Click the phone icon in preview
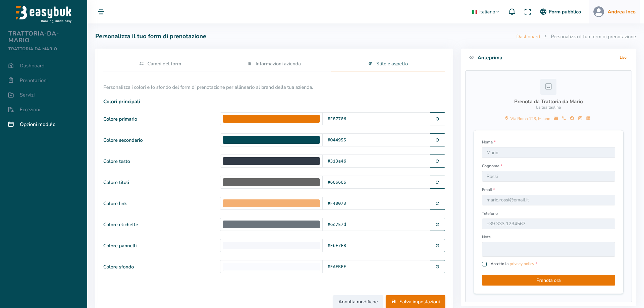Viewport: 644px width, 308px height. coord(564,118)
